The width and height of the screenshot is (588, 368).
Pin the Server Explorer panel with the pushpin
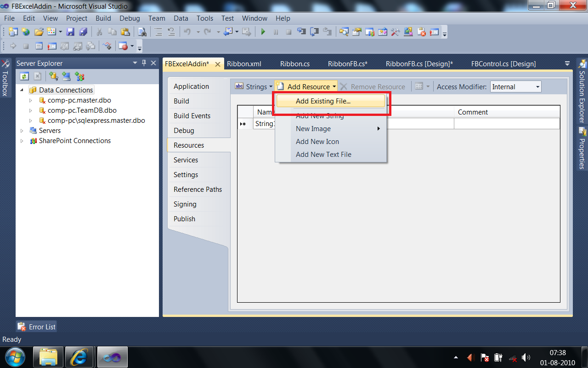144,63
